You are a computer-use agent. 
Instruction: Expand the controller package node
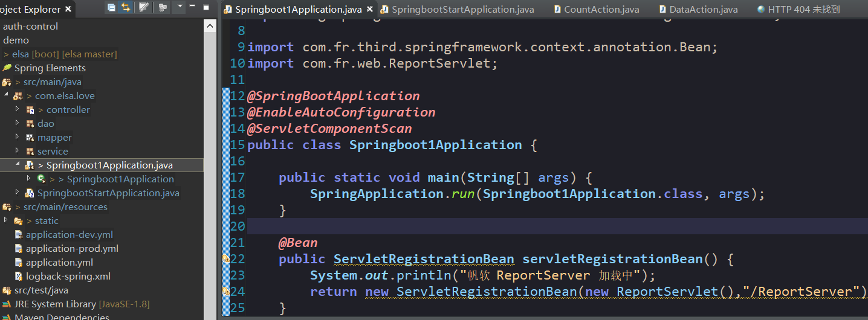click(18, 109)
